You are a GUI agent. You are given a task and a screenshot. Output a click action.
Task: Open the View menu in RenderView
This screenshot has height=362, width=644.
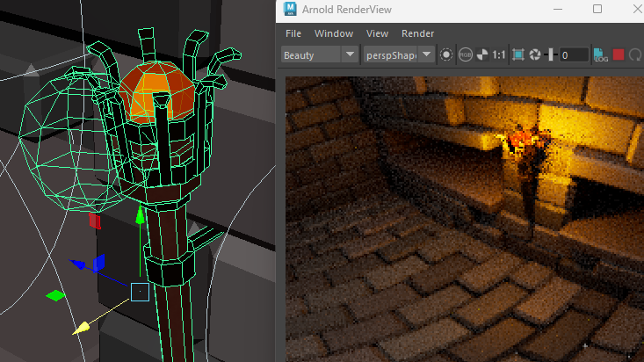(x=377, y=33)
